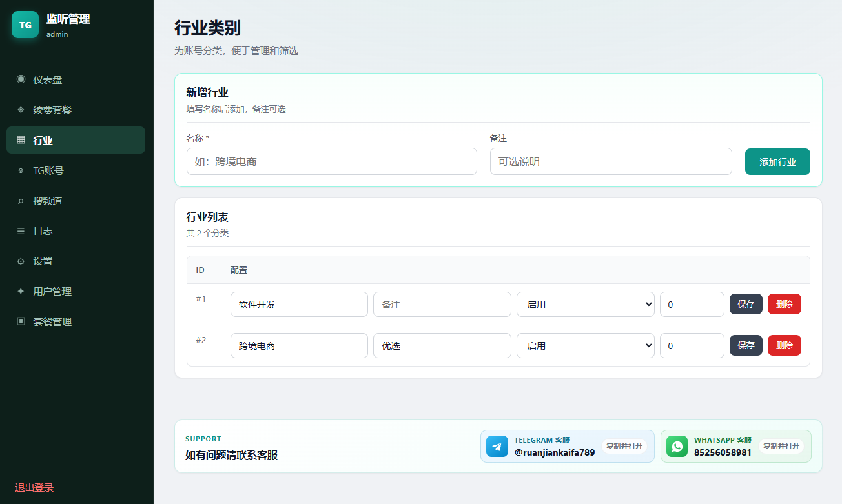Click the circle icon beside TG账号

click(x=21, y=170)
